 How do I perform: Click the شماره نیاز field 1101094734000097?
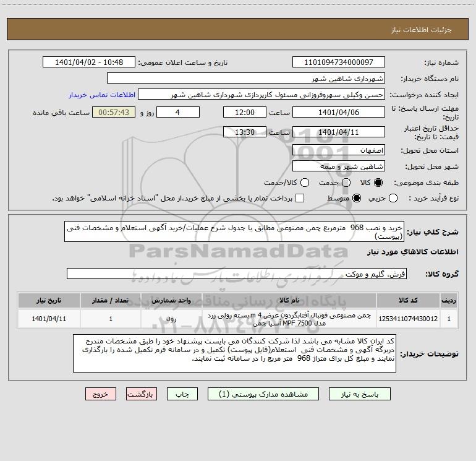point(339,62)
